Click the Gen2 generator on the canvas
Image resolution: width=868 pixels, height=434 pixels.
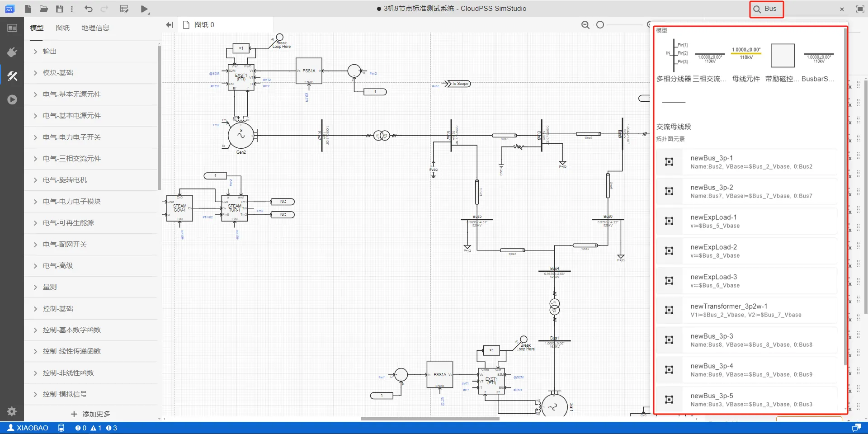241,135
